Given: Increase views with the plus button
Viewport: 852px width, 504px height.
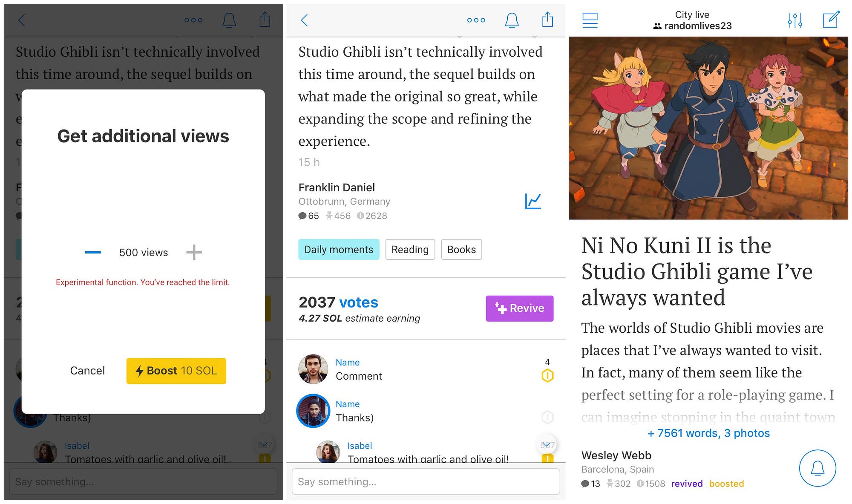Looking at the screenshot, I should 194,253.
